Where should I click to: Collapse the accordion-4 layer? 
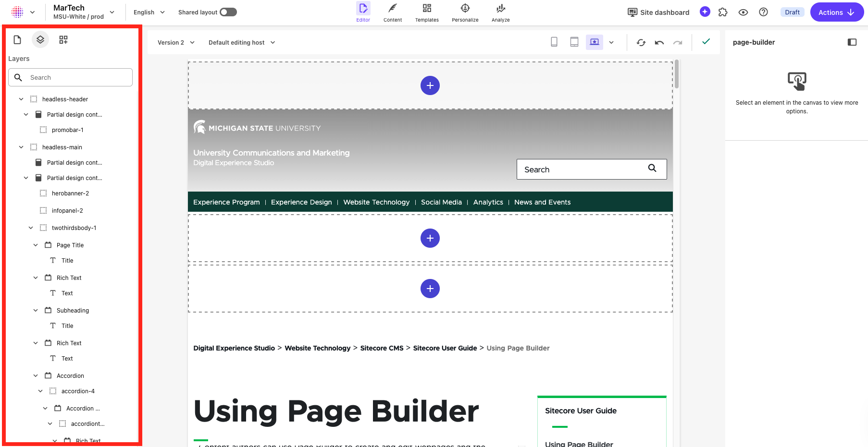pos(40,391)
